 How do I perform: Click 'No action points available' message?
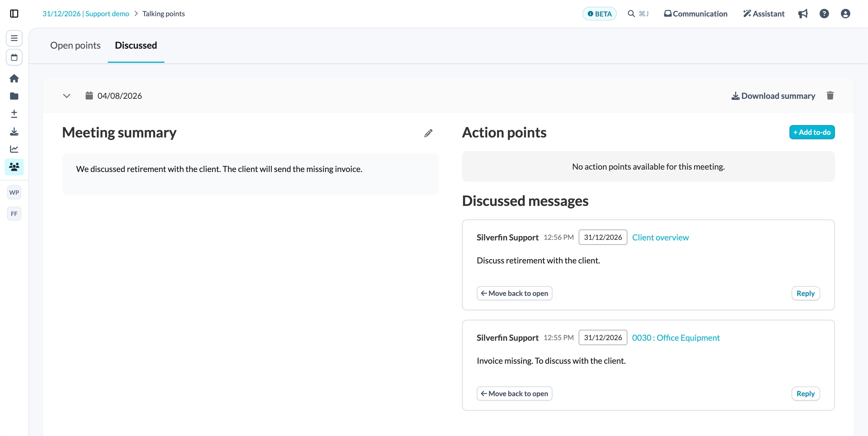tap(648, 167)
